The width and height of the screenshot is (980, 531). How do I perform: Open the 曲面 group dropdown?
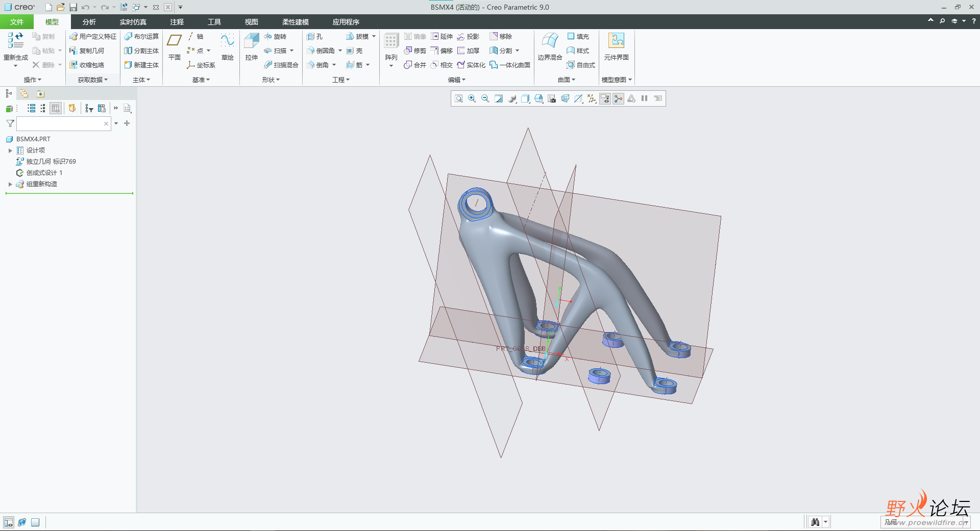click(x=567, y=80)
